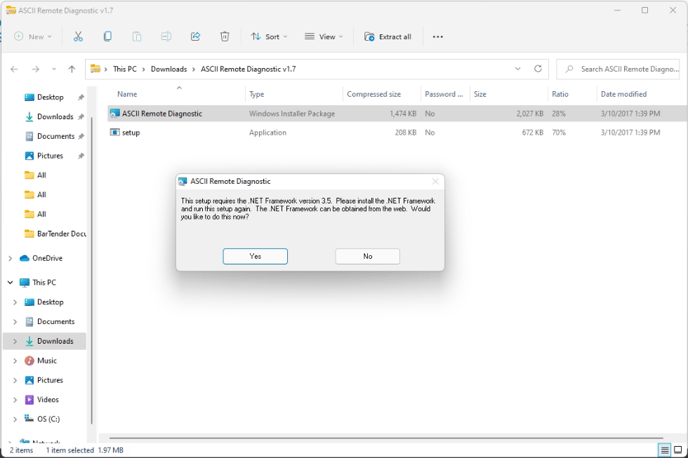The image size is (688, 458).
Task: Click the '1,474 KB' compressed size cell
Action: 403,114
